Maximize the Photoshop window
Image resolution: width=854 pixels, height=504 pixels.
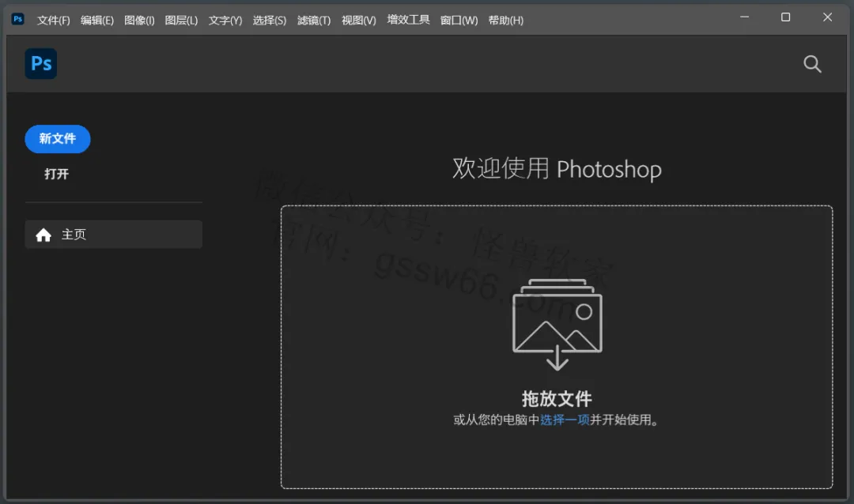785,17
